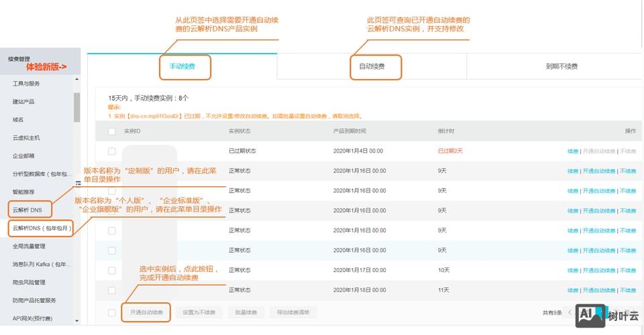
Task: Click the date 2020年1月4日 00:00
Action: click(x=358, y=151)
